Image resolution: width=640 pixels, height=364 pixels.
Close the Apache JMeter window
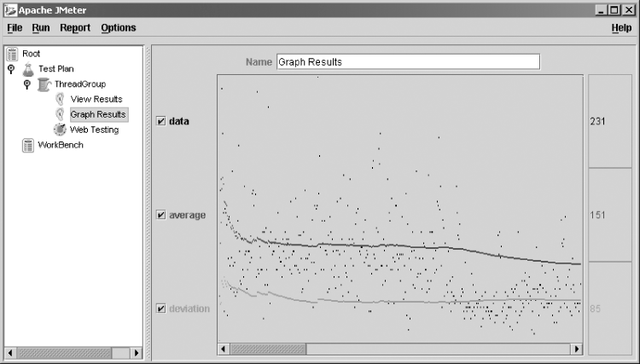[629, 10]
